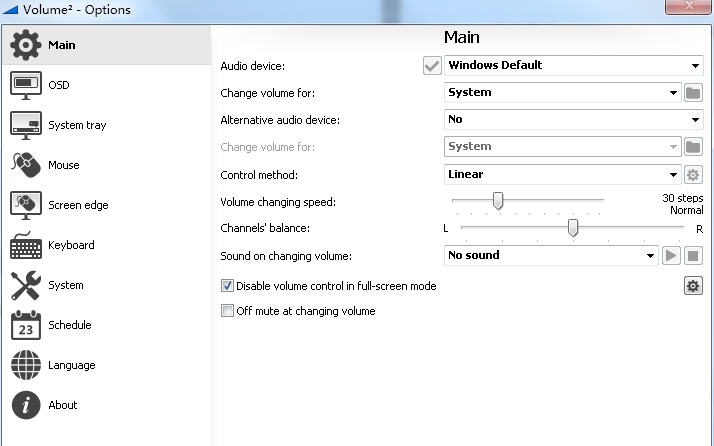Click the "Sound on changing volume:" label
Image resolution: width=714 pixels, height=446 pixels.
tap(286, 256)
